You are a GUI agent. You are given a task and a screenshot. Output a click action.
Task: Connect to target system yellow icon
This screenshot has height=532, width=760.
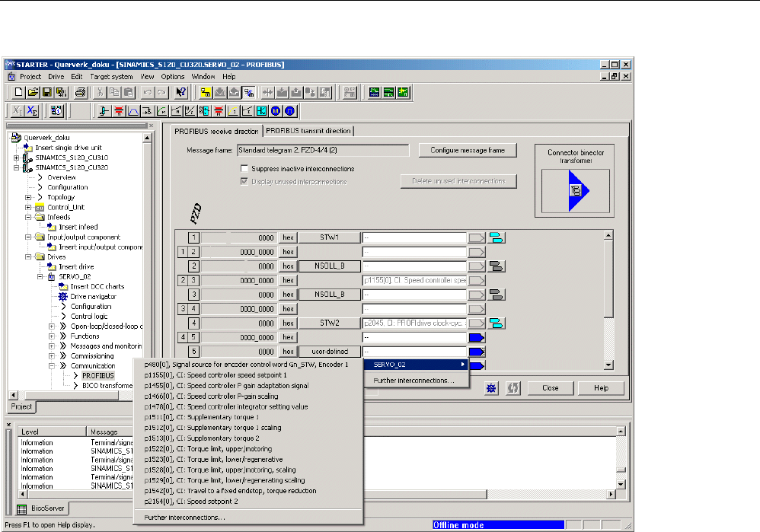[x=206, y=92]
